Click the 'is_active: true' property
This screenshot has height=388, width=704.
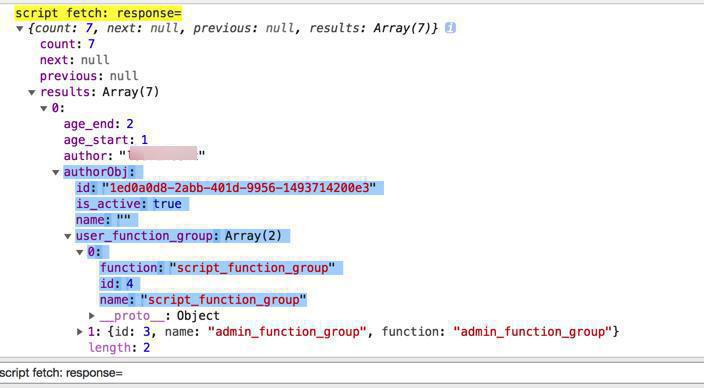click(x=129, y=204)
